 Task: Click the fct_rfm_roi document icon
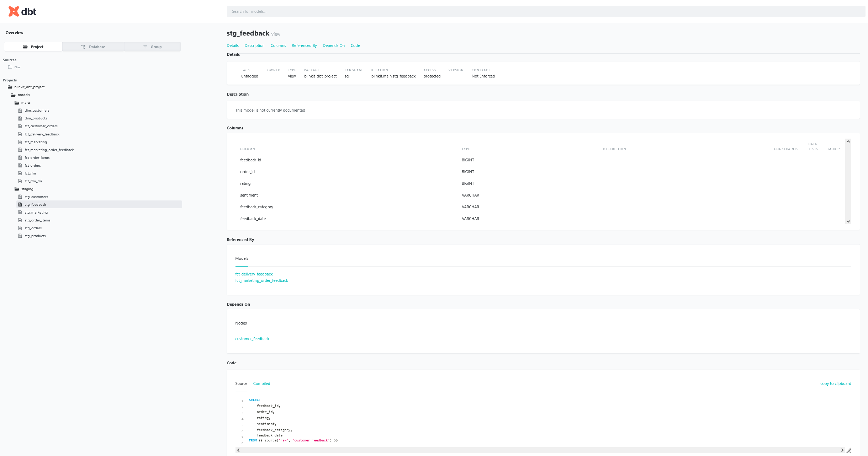coord(20,181)
